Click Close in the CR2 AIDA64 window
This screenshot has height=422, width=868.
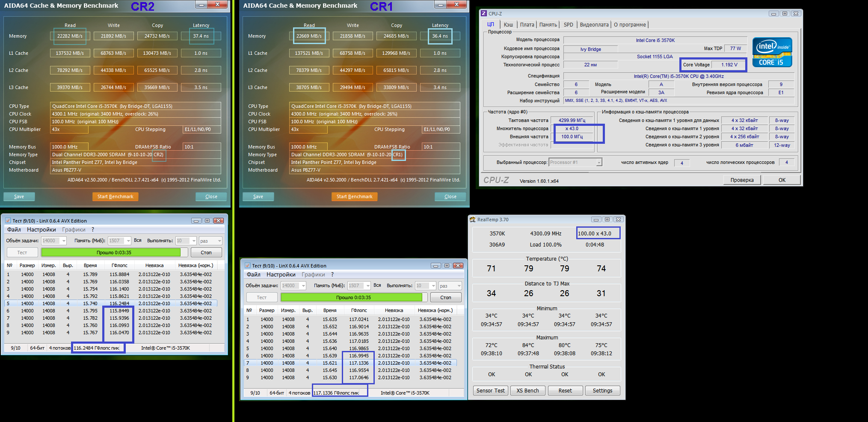211,196
